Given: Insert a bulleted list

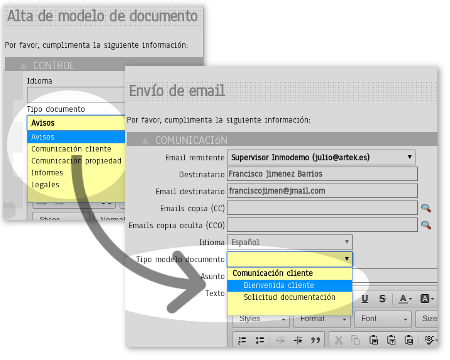Looking at the screenshot, I should click(x=260, y=340).
